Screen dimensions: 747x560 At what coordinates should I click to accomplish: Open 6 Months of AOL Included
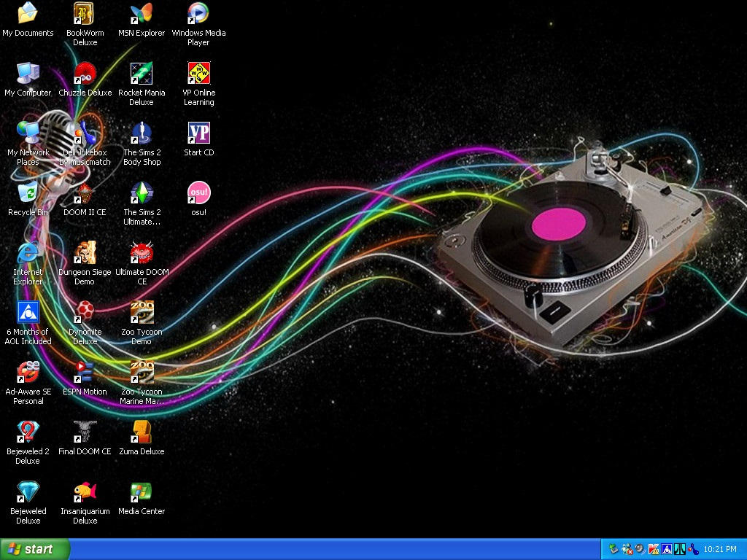coord(28,314)
